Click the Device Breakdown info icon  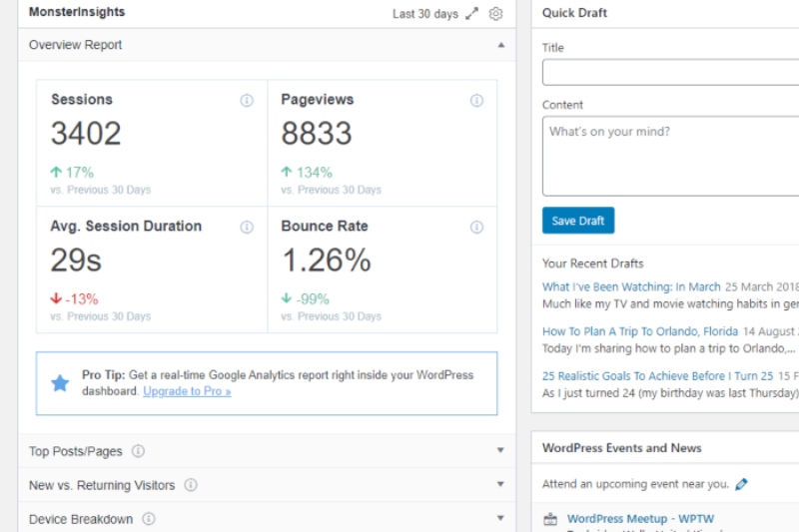coord(148,519)
